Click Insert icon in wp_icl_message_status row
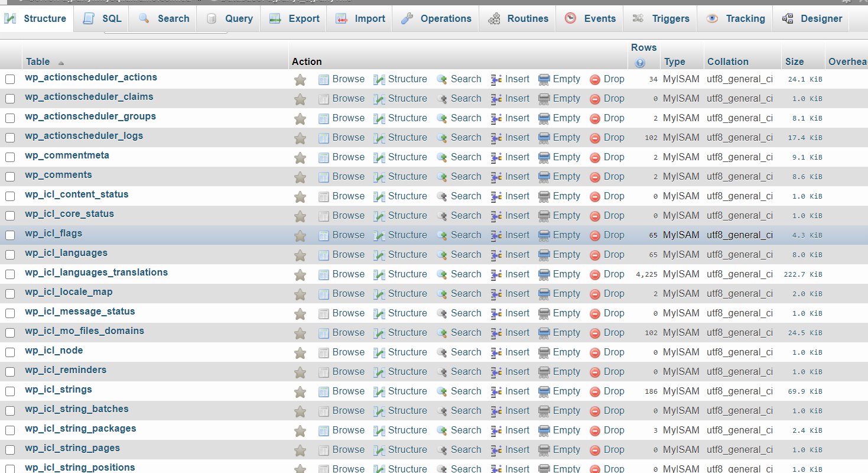This screenshot has height=473, width=868. click(x=497, y=314)
